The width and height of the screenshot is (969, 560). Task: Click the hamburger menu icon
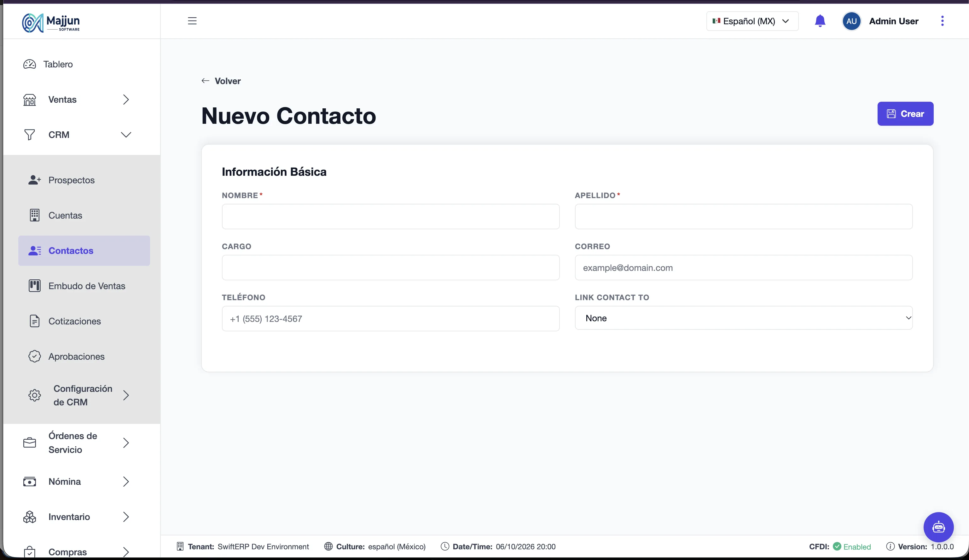[x=192, y=21]
